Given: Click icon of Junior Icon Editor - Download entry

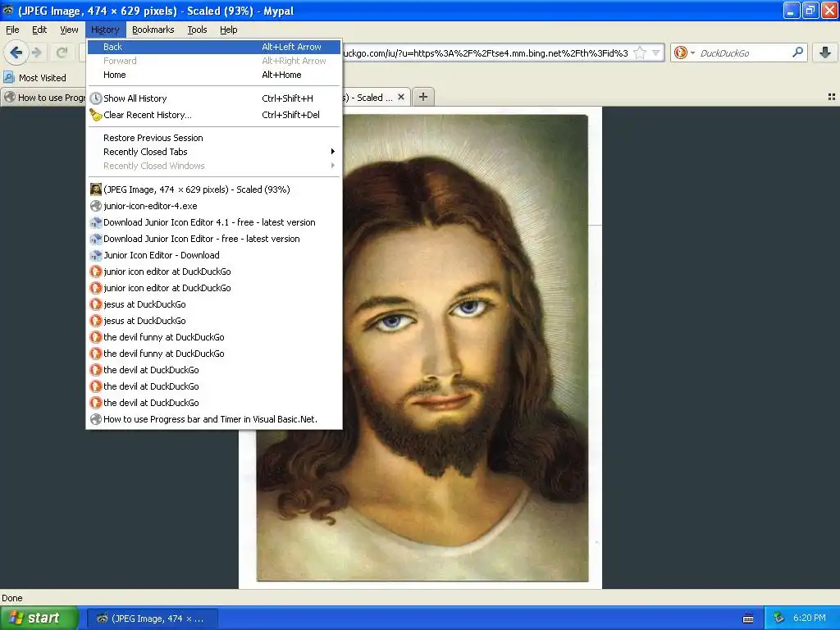Looking at the screenshot, I should pyautogui.click(x=96, y=255).
